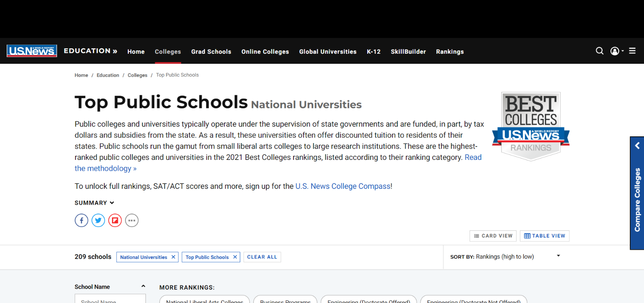Collapse the School Name filter
The width and height of the screenshot is (644, 303).
[143, 286]
